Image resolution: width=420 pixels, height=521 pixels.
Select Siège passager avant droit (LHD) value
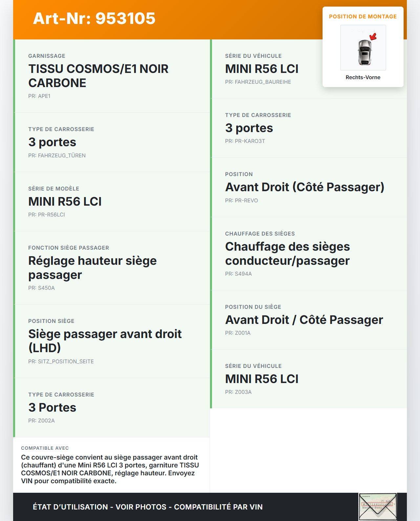[105, 341]
